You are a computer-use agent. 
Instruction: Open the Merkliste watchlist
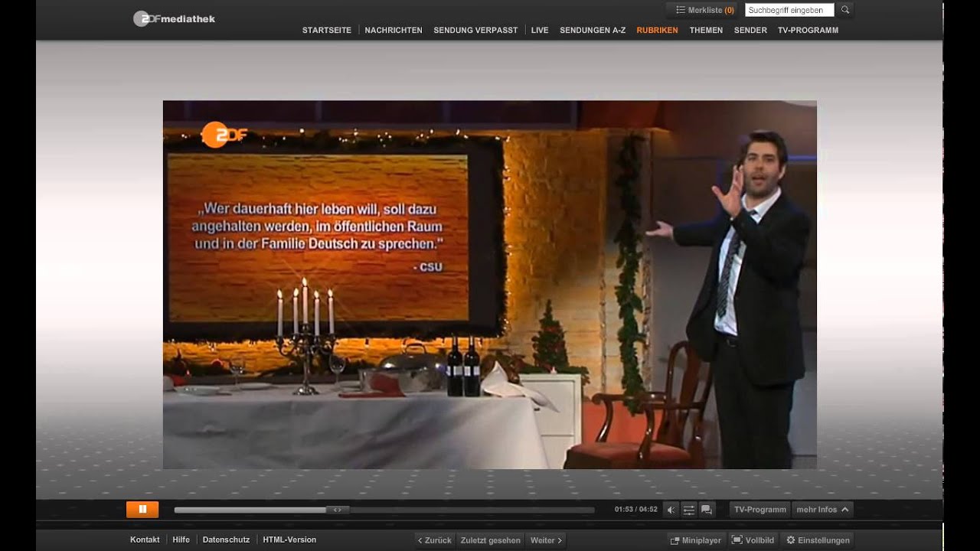tap(705, 10)
